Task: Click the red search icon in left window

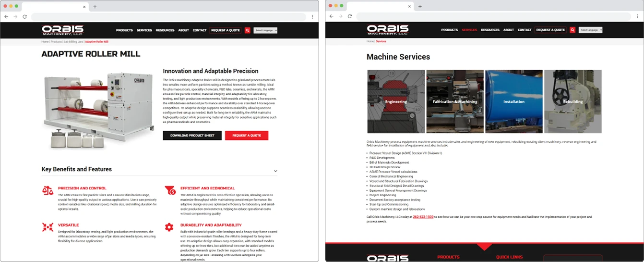Action: (247, 30)
